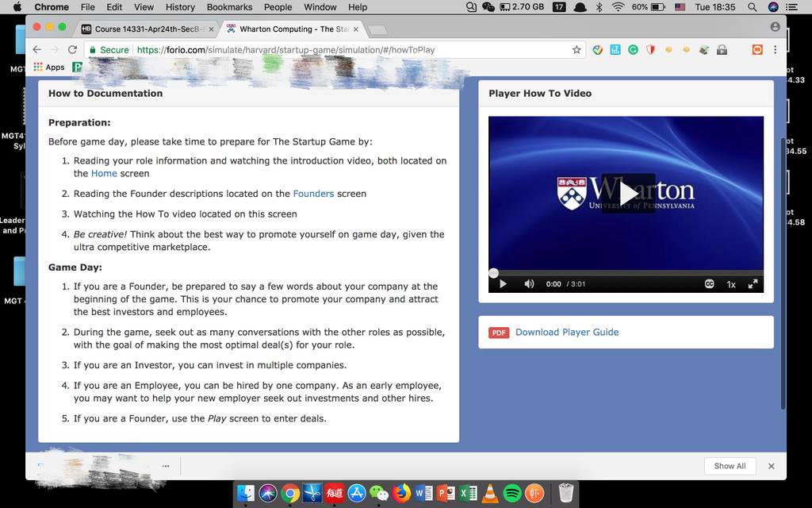812x508 pixels.
Task: Follow the Home link in the preparation list
Action: tap(104, 173)
